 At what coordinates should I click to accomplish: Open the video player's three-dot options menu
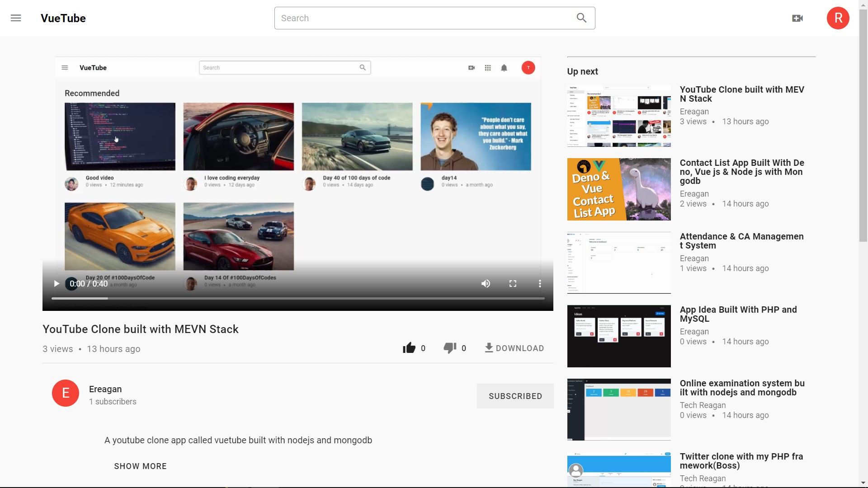[x=540, y=284]
